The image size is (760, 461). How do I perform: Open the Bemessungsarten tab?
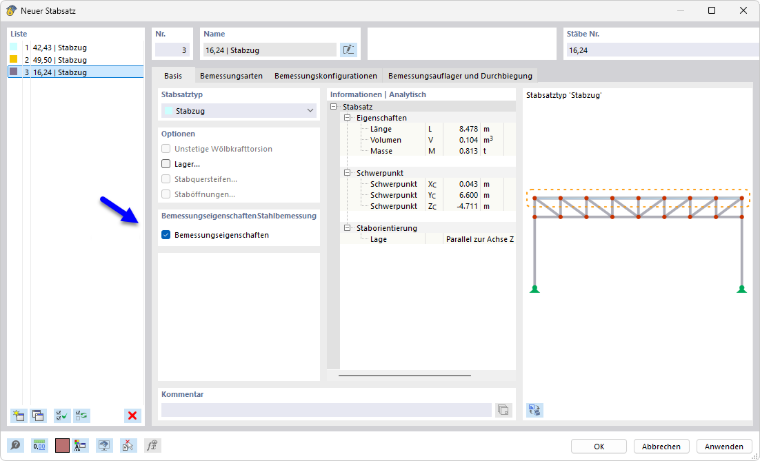pos(231,76)
